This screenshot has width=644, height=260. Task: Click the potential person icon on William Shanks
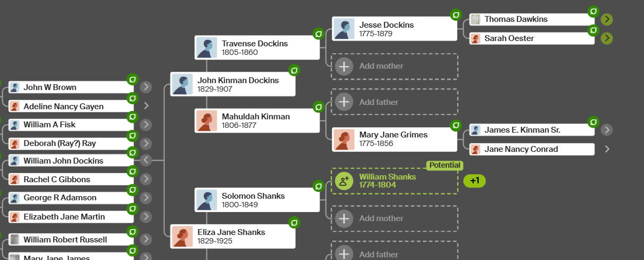344,181
